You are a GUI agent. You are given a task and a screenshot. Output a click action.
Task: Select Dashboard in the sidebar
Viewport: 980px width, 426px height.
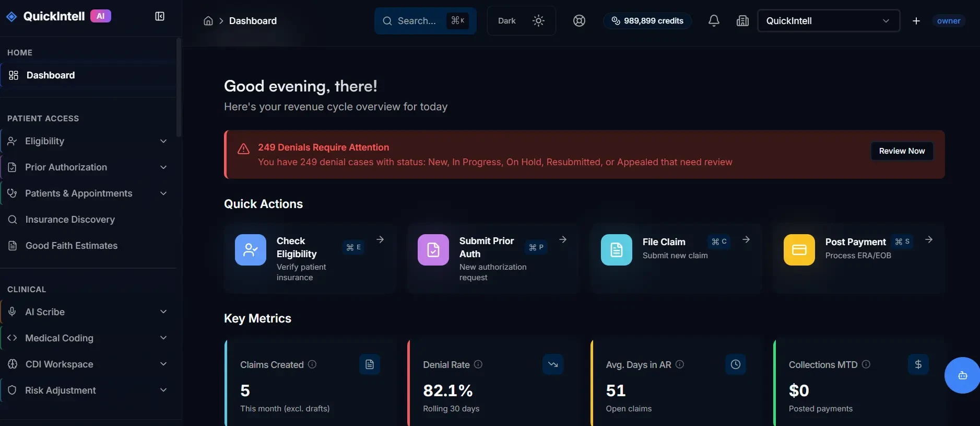(88, 75)
